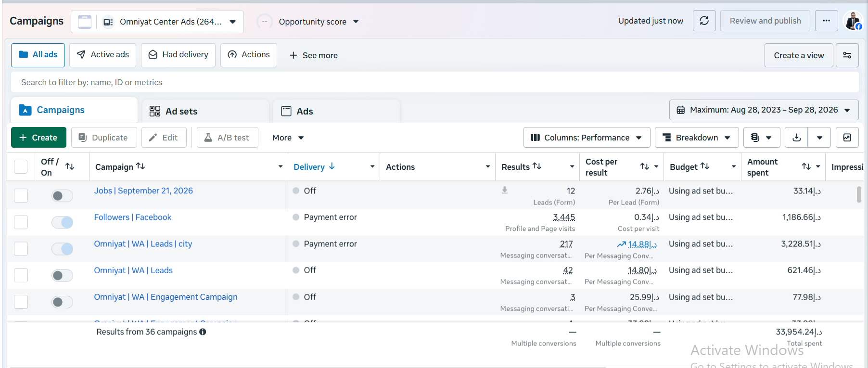Open the More actions dropdown

coord(288,138)
